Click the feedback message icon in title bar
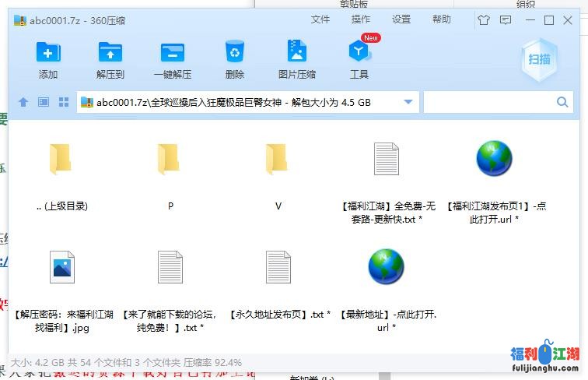The width and height of the screenshot is (588, 380). point(506,20)
